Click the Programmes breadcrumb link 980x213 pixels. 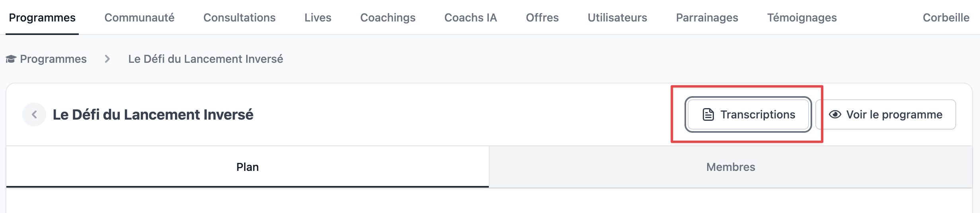(x=53, y=59)
